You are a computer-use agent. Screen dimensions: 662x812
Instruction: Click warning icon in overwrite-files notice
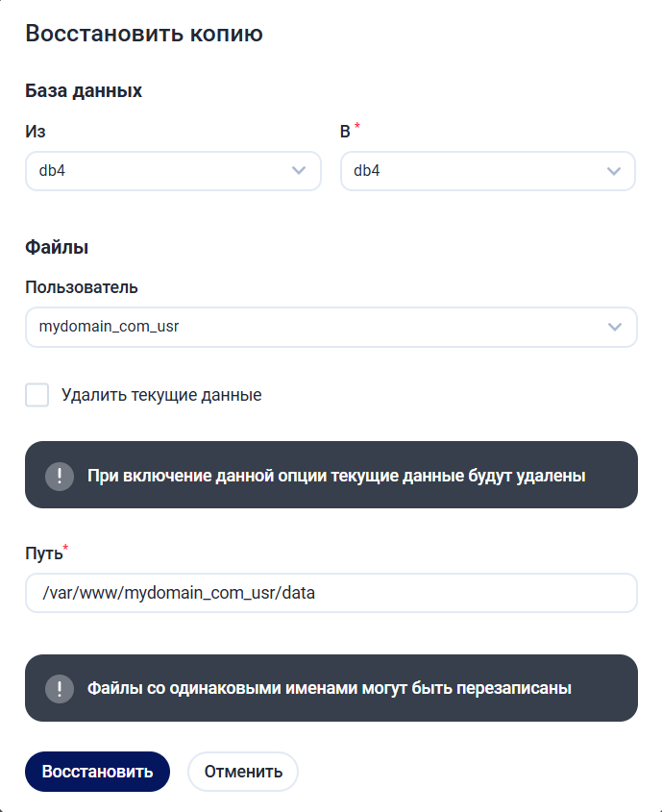(x=60, y=689)
